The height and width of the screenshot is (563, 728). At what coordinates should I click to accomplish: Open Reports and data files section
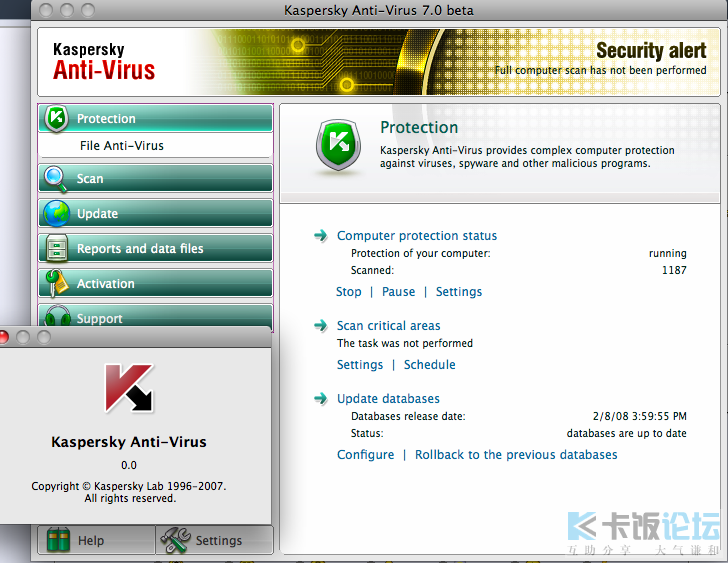(156, 248)
